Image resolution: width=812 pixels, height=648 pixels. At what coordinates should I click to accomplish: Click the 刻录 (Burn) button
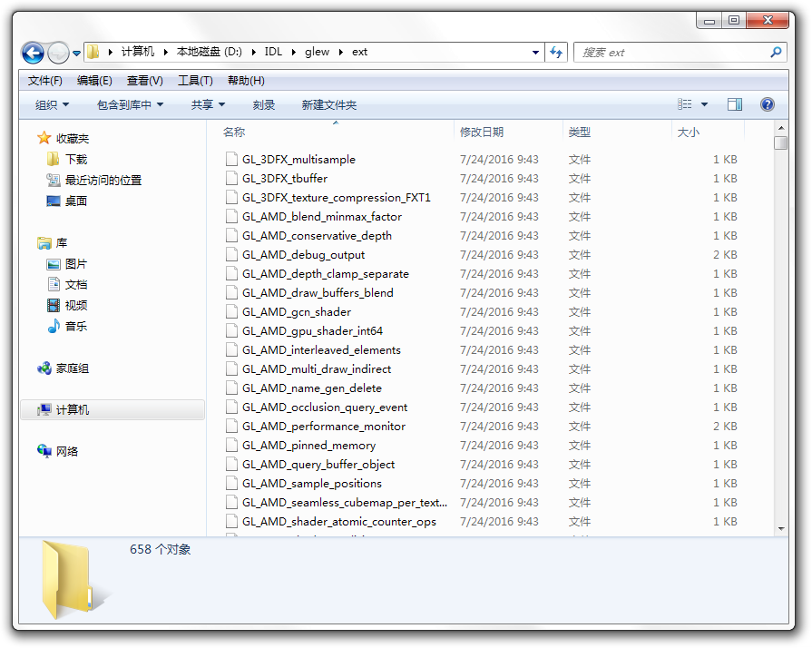pos(264,105)
